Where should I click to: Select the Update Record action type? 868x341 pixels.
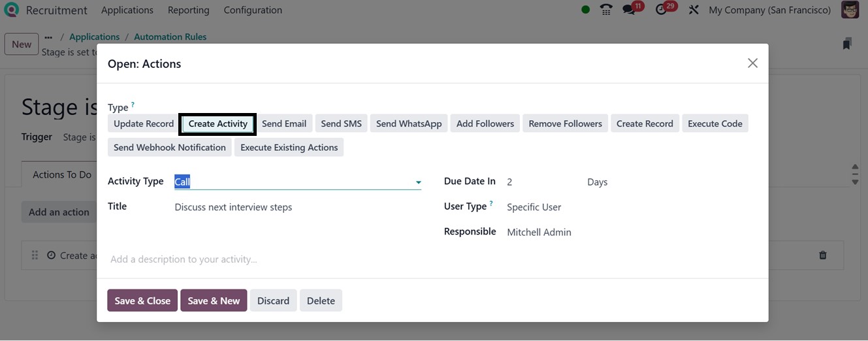pyautogui.click(x=144, y=123)
